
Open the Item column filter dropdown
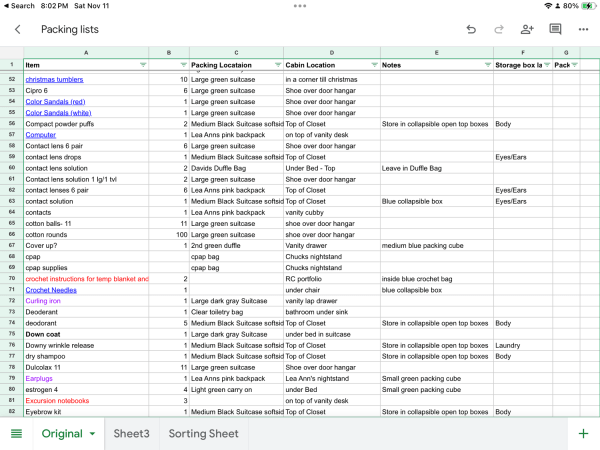coord(143,64)
